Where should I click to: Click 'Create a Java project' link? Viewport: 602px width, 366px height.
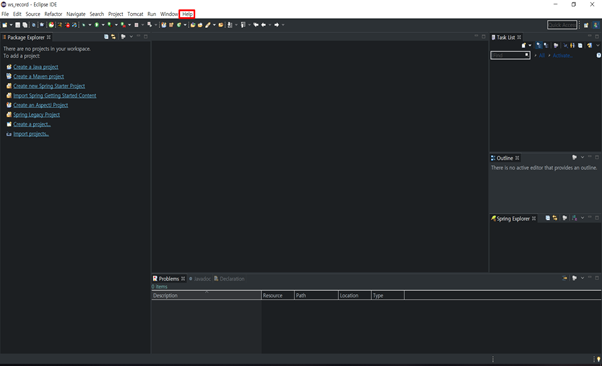36,67
